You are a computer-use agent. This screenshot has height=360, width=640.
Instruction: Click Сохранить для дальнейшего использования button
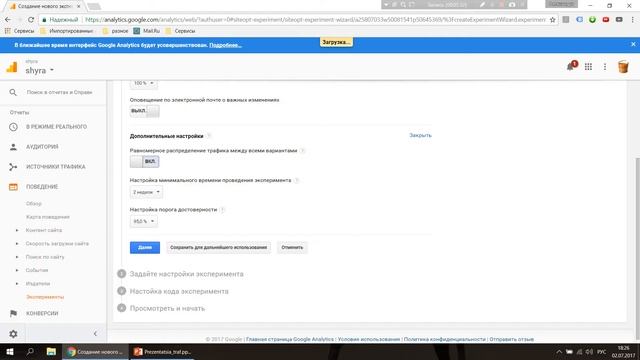click(x=218, y=248)
